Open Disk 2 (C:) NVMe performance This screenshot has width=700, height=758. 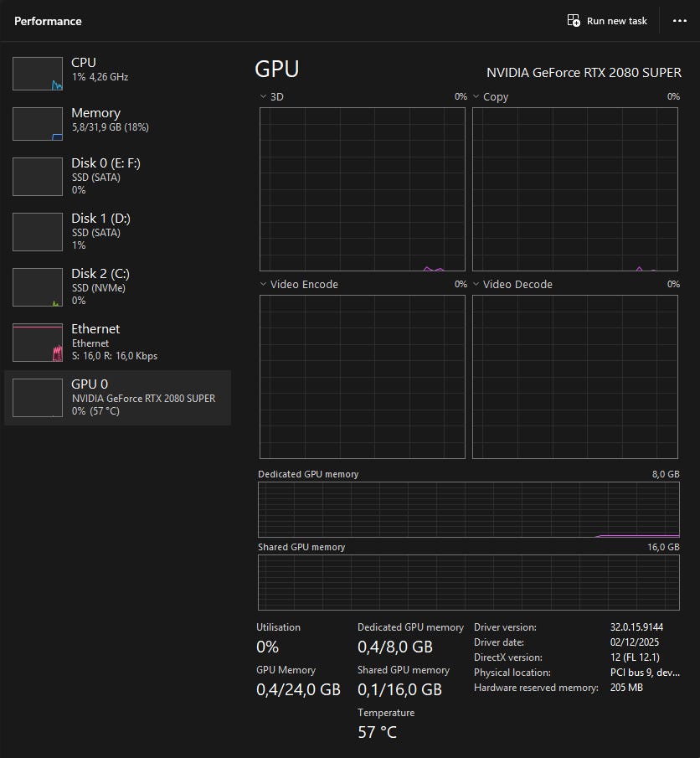[100, 274]
